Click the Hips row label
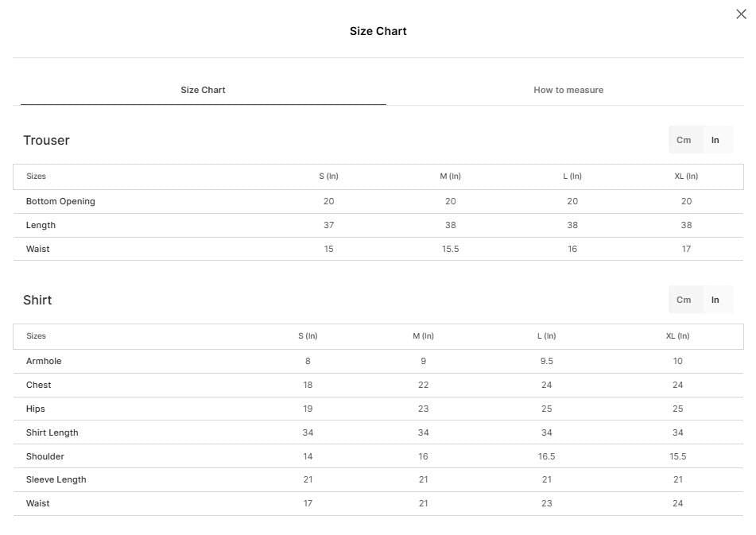The height and width of the screenshot is (535, 756). pyautogui.click(x=35, y=409)
